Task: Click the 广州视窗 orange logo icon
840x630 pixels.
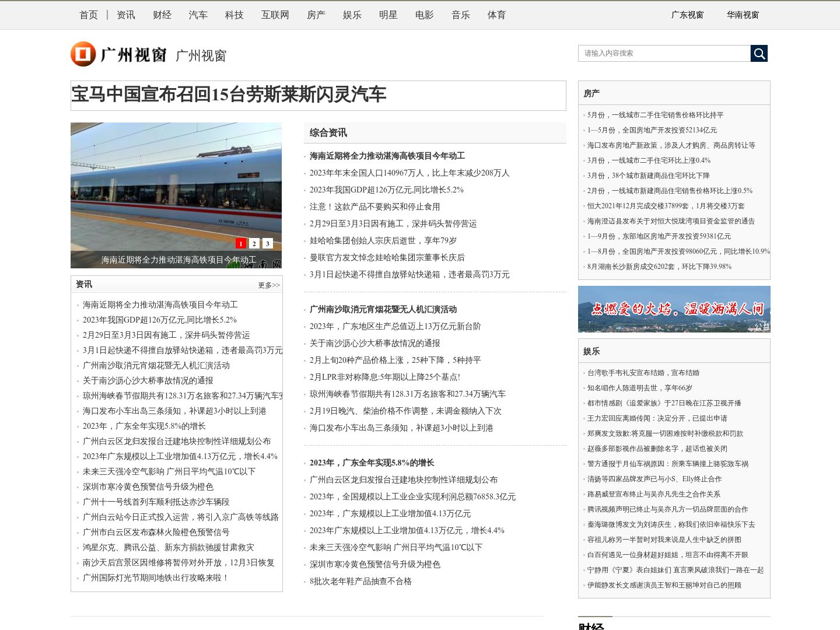Action: 83,54
